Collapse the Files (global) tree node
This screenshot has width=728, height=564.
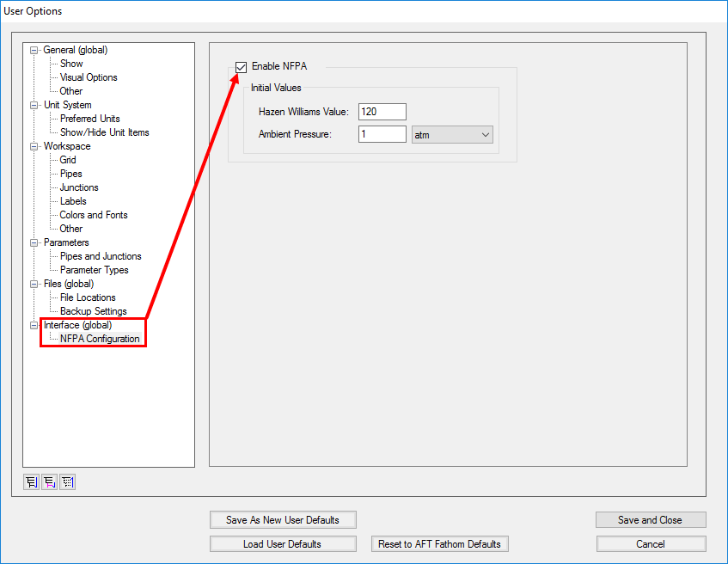[x=34, y=284]
